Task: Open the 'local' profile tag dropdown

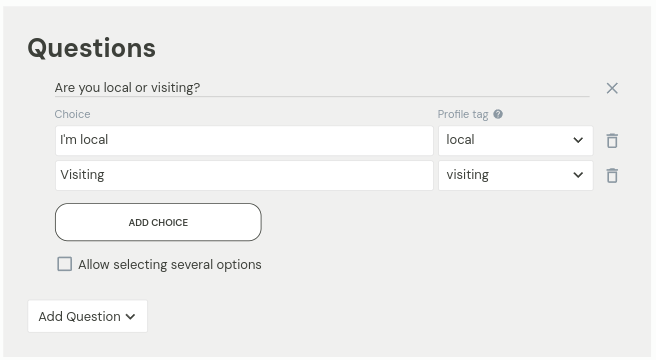Action: pyautogui.click(x=515, y=140)
